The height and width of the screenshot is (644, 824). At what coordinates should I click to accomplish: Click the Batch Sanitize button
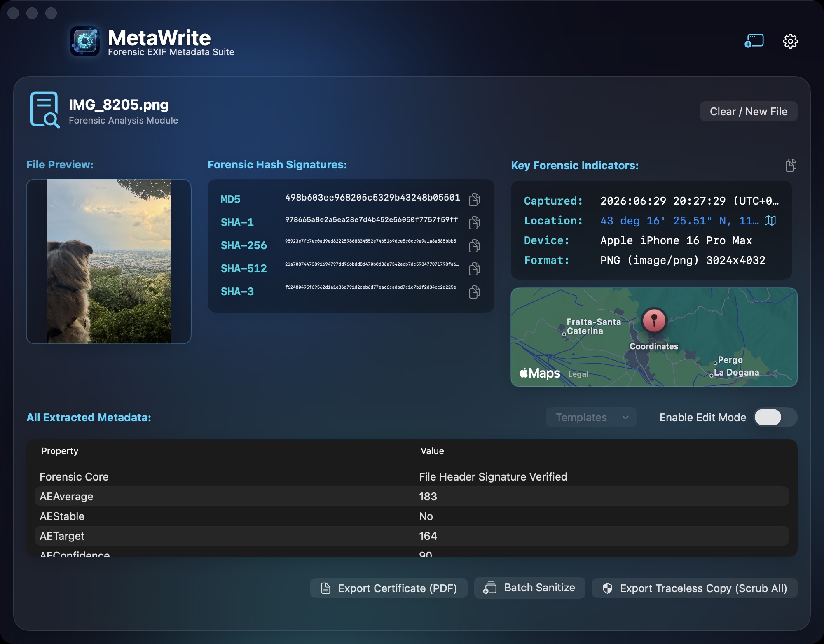(x=530, y=588)
